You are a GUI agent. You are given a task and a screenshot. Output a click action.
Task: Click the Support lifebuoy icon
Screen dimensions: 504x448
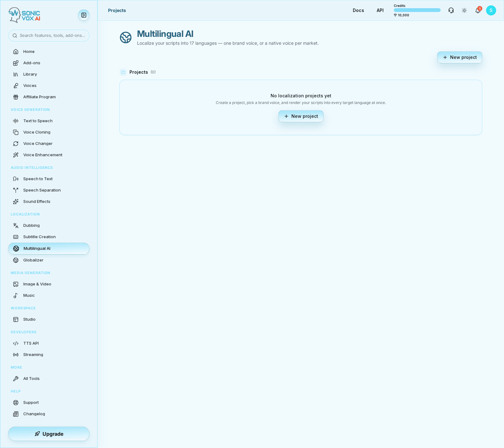[x=16, y=403]
